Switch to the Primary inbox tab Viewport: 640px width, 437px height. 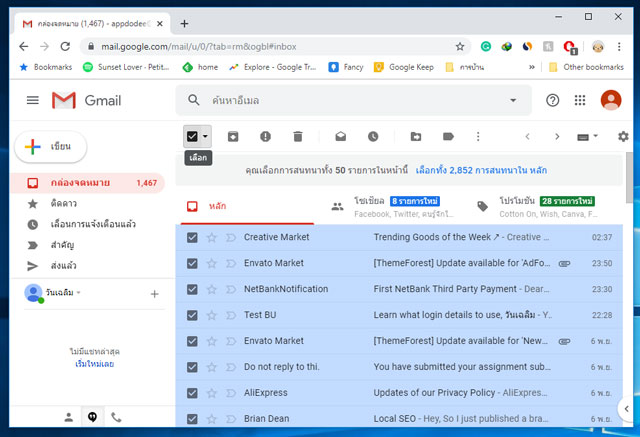247,206
